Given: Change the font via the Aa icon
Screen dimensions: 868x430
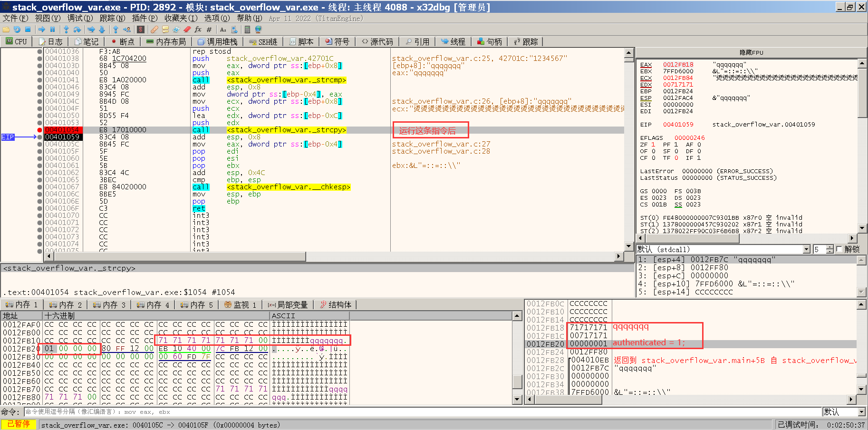Looking at the screenshot, I should (223, 29).
